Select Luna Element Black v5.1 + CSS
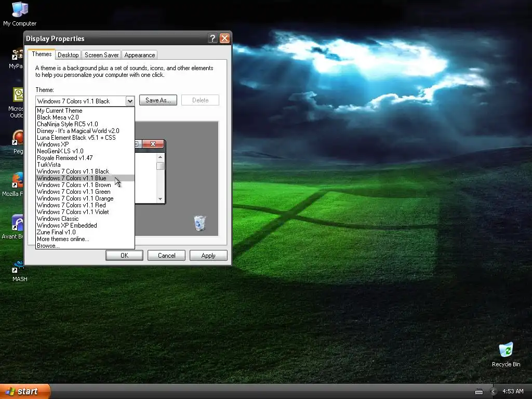This screenshot has height=399, width=532. coord(85,138)
